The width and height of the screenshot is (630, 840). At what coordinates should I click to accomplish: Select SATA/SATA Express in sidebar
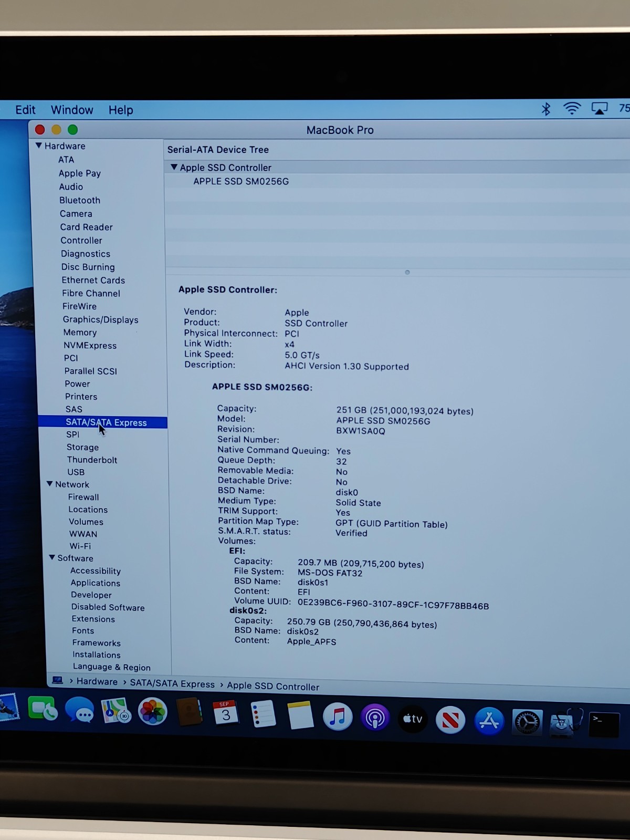[103, 422]
